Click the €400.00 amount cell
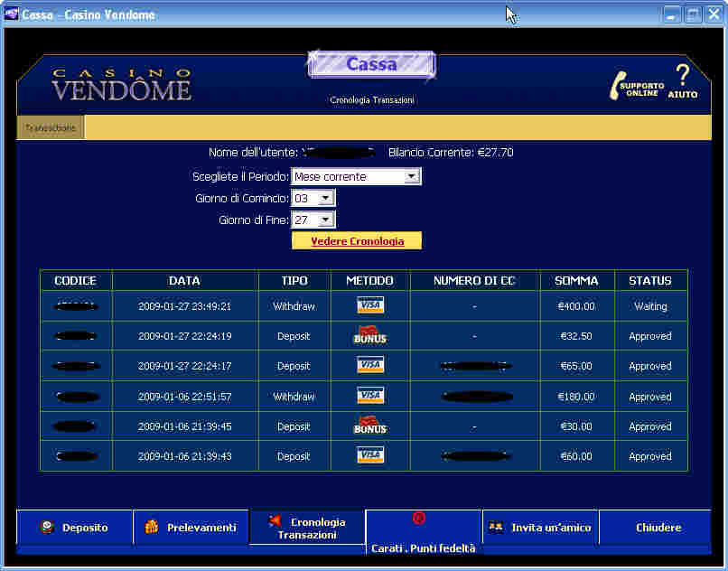The image size is (728, 571). click(576, 306)
